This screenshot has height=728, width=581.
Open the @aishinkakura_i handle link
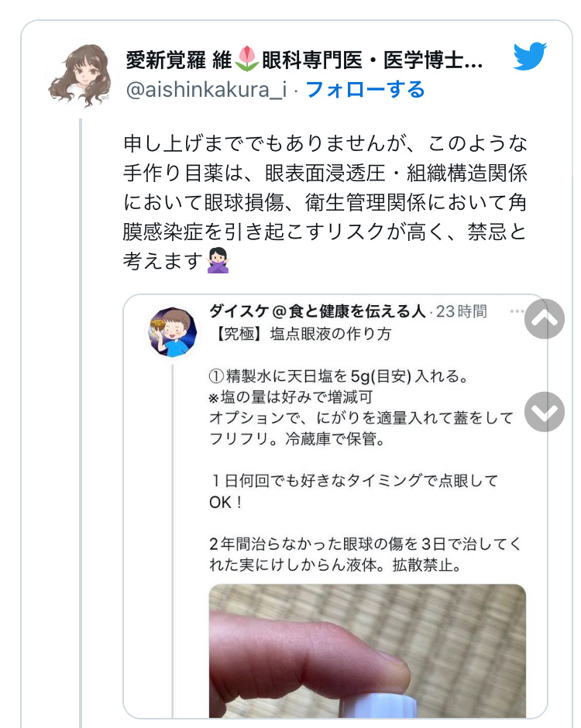(x=206, y=89)
